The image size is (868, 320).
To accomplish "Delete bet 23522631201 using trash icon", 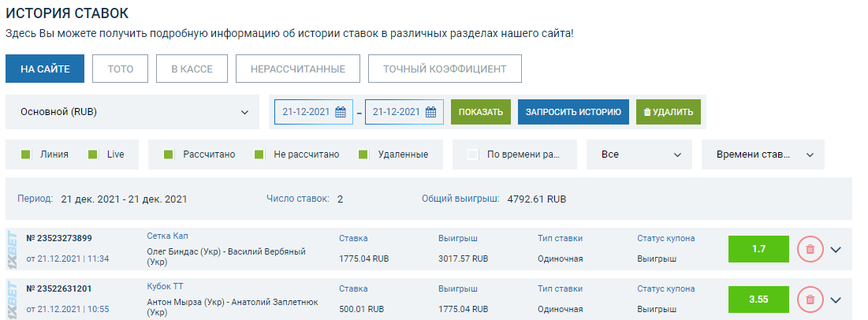I will 810,300.
